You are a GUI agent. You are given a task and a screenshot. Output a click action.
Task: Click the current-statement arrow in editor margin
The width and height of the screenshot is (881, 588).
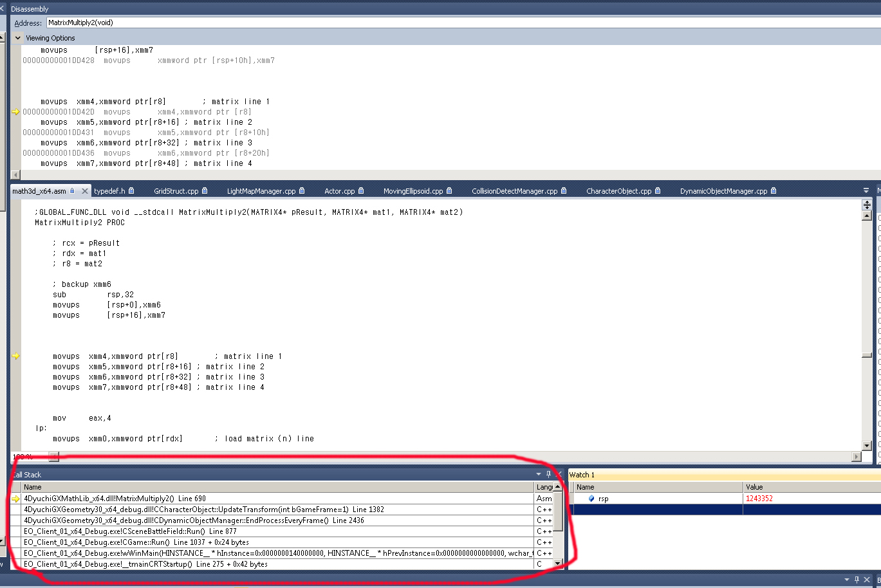click(x=16, y=356)
